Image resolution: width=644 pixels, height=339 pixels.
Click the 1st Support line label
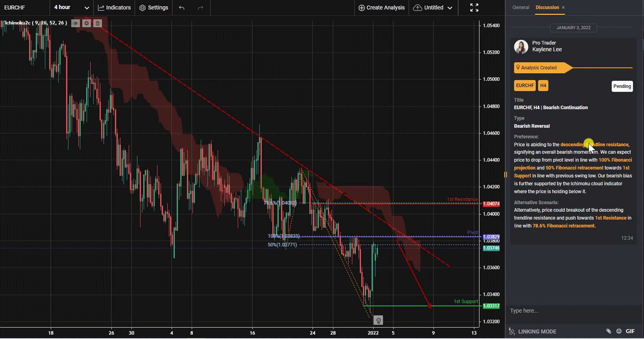tap(466, 302)
